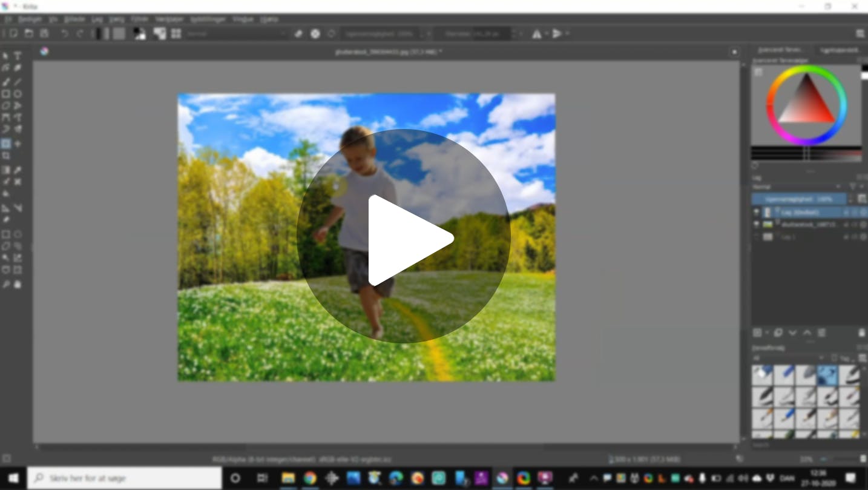Add a new paint layer button
This screenshot has height=490, width=868.
tap(757, 333)
